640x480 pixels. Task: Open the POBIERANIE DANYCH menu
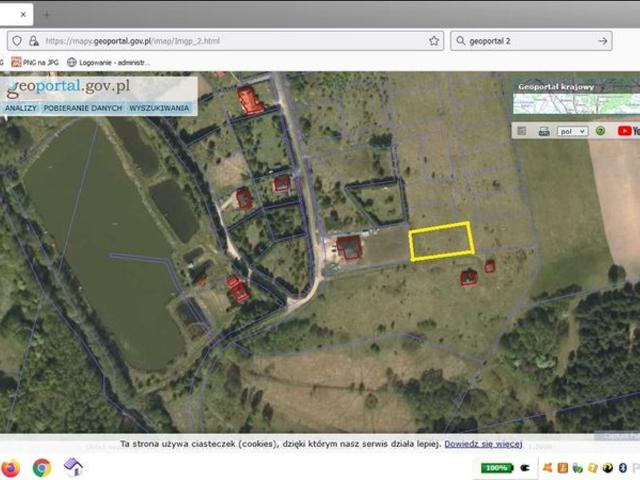(x=83, y=108)
